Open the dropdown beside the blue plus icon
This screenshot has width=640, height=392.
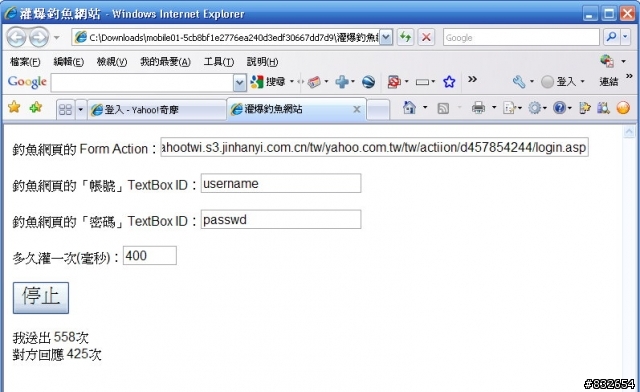pyautogui.click(x=353, y=82)
